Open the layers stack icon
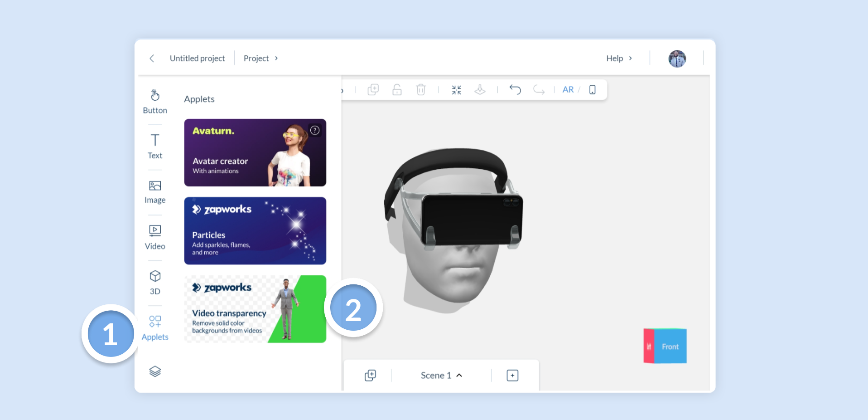Image resolution: width=868 pixels, height=420 pixels. click(x=155, y=371)
